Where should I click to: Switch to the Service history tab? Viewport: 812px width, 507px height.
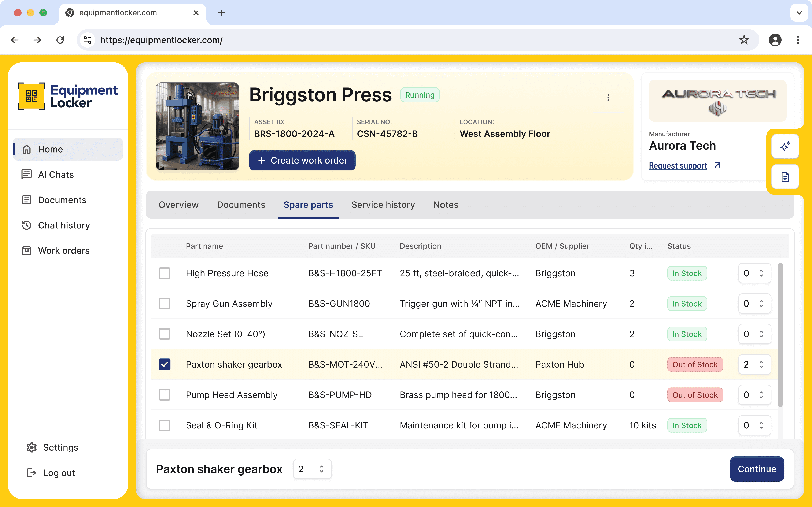point(383,205)
